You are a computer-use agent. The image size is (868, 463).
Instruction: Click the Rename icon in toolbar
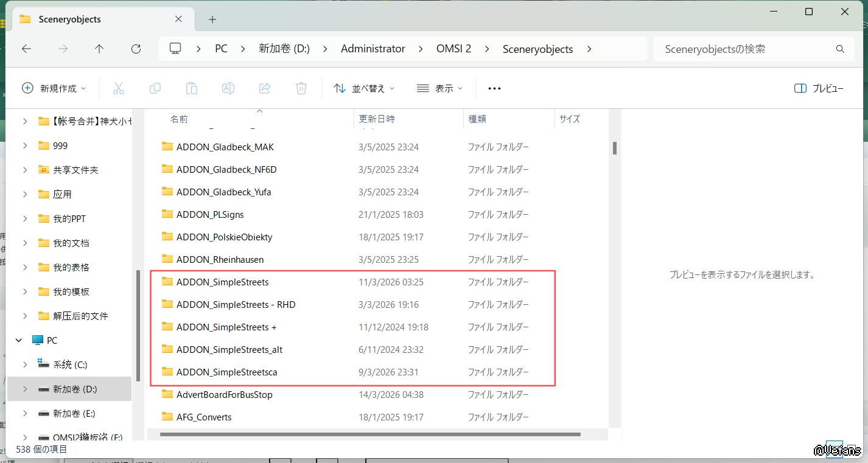[228, 88]
